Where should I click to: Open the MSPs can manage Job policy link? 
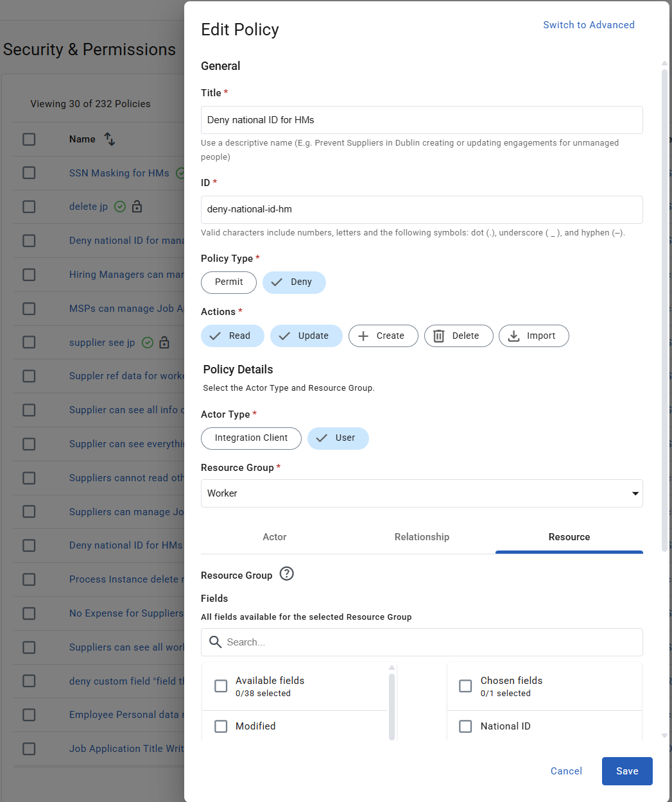coord(126,309)
